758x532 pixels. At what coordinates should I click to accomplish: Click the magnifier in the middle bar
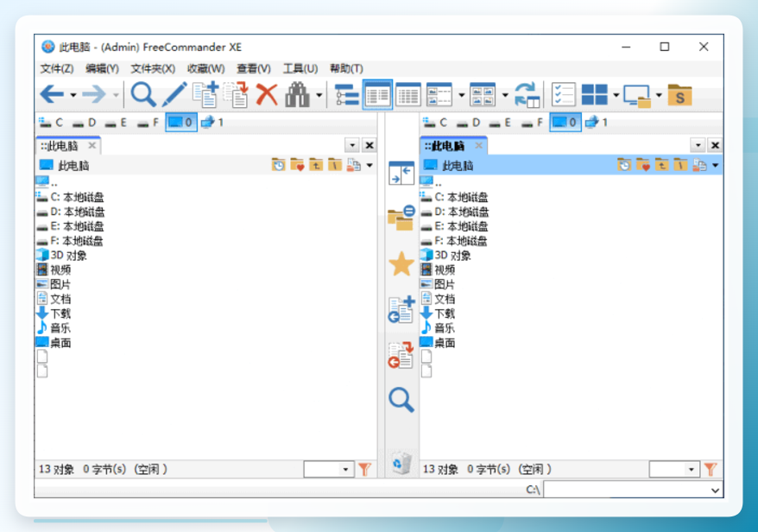(x=401, y=400)
